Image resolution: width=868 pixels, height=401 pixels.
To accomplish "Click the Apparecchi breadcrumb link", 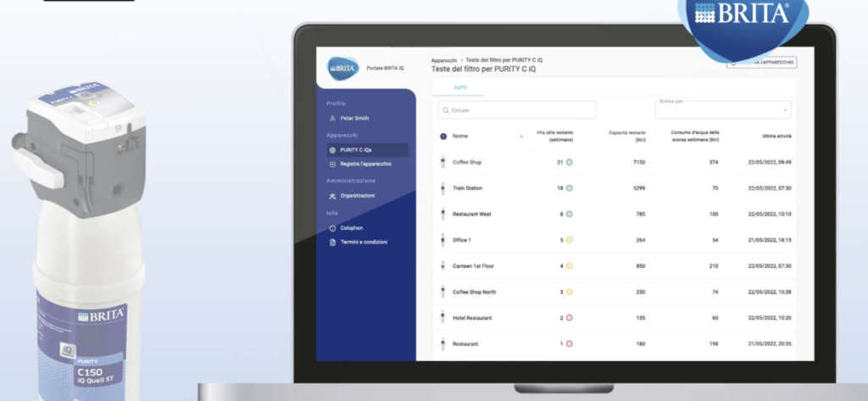I will (444, 60).
